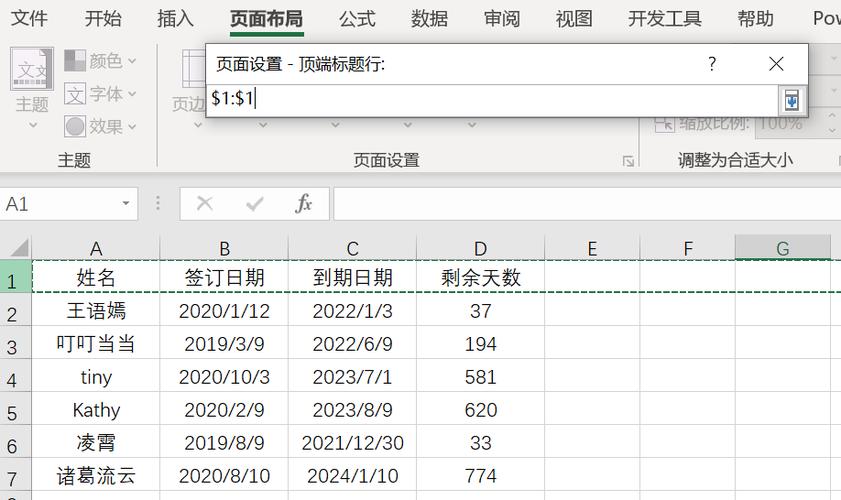Click the formula bar input area
This screenshot has height=500, width=841.
click(x=587, y=204)
